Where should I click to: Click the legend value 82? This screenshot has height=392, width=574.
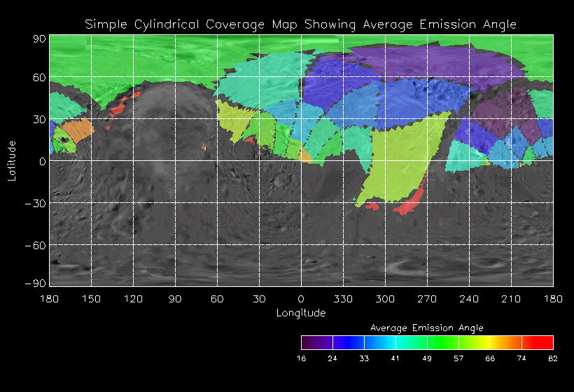coord(553,358)
